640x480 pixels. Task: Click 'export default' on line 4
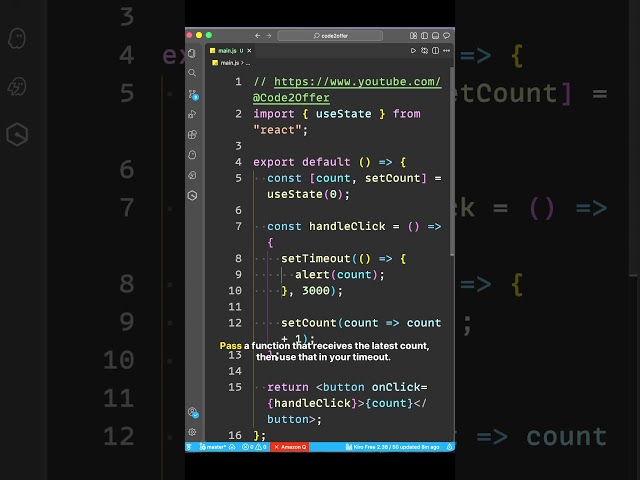pos(302,162)
